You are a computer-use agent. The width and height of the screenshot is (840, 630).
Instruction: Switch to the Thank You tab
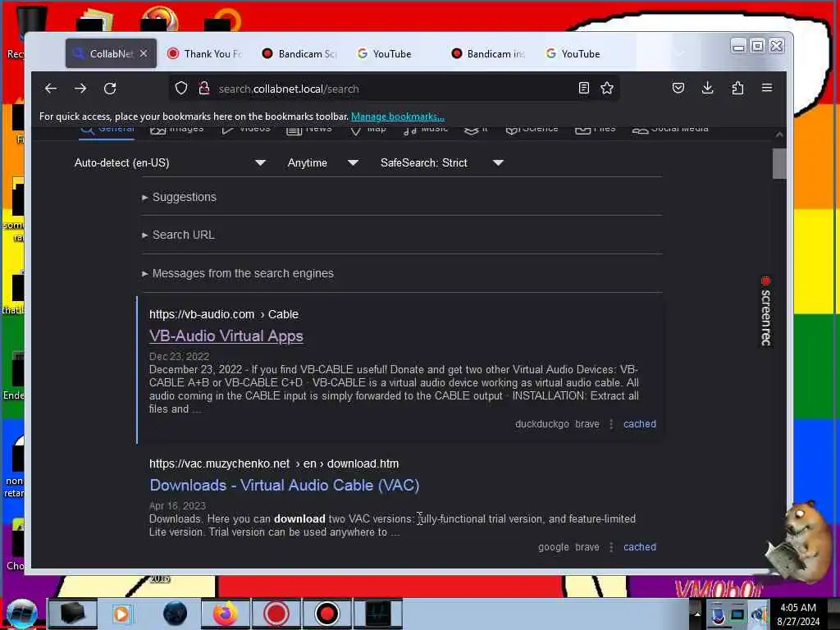click(x=204, y=53)
